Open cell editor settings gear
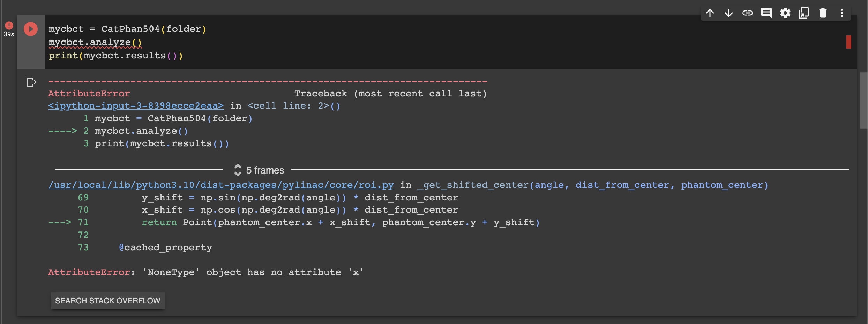 coord(785,13)
